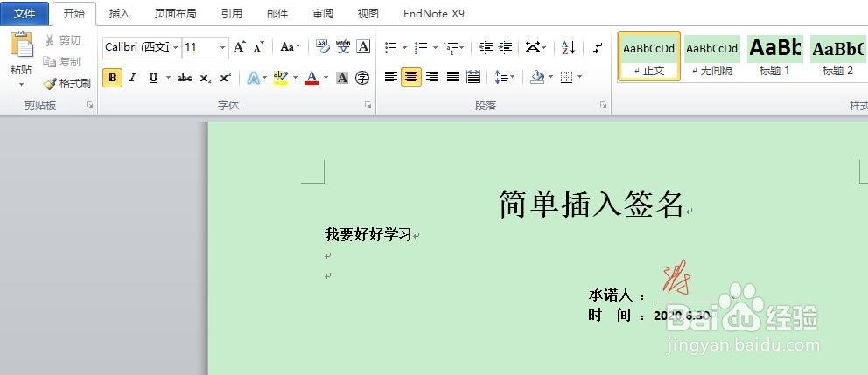Show or hide paragraph marks
This screenshot has width=868, height=375.
point(598,47)
